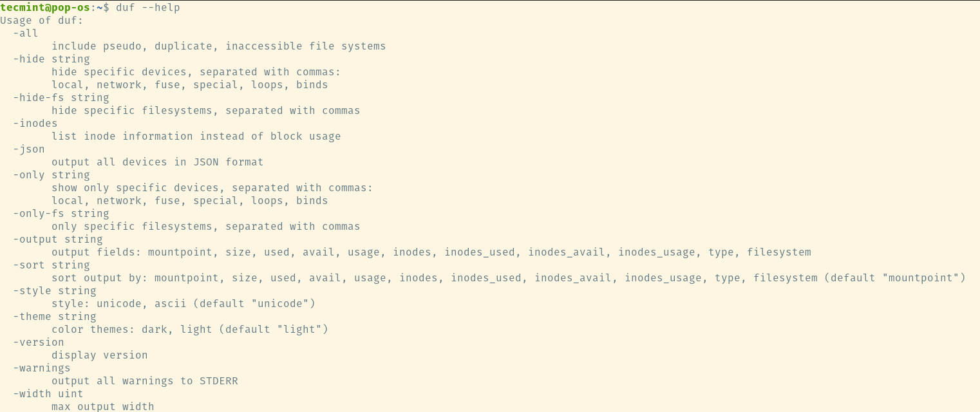Click the '-only-fs string' option
Screen dimensions: 980x412
coord(61,214)
